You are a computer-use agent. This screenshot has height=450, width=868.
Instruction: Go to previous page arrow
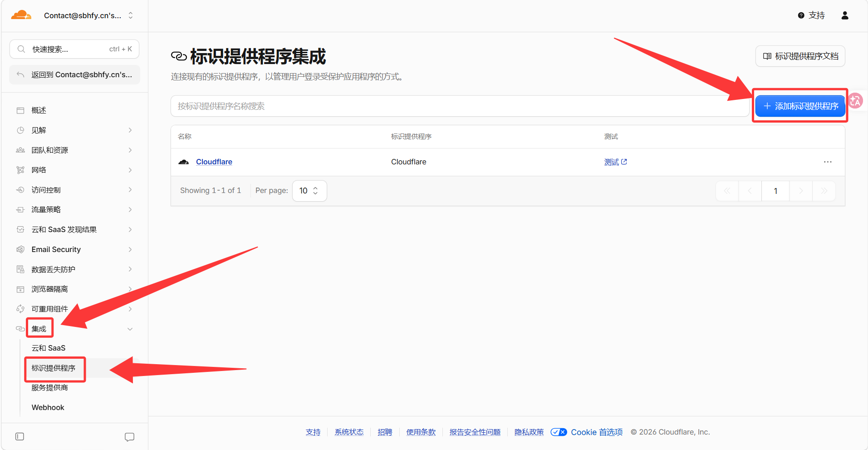coord(750,191)
